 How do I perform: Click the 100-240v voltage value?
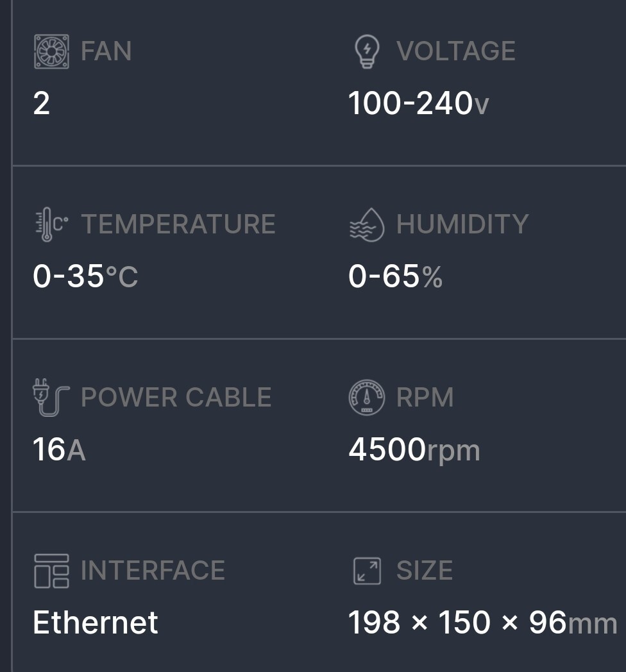pos(418,103)
